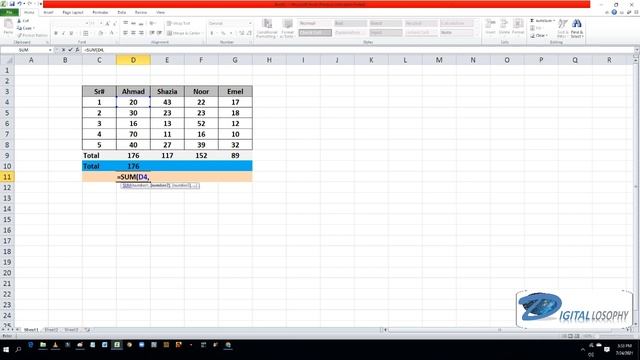The height and width of the screenshot is (360, 640).
Task: Switch to the View tab
Action: tap(160, 13)
